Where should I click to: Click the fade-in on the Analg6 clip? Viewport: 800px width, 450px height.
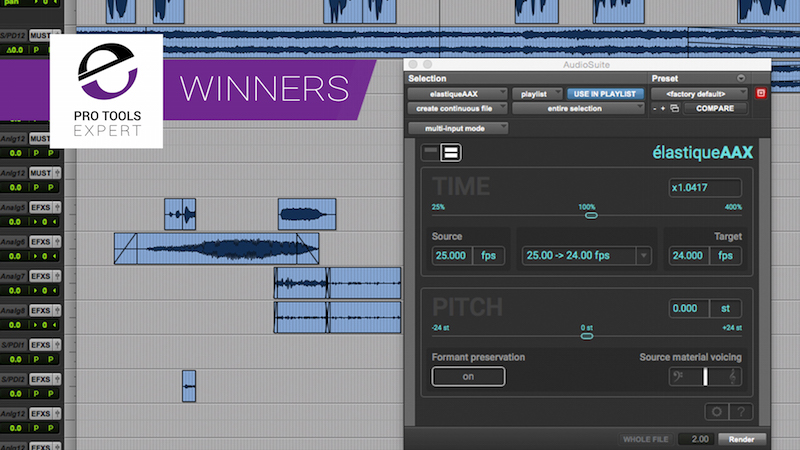[126, 248]
